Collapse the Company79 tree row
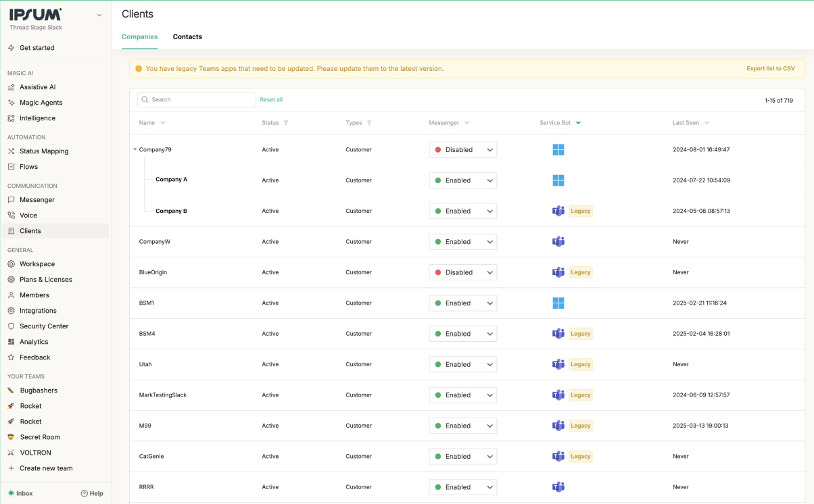Screen dimensions: 814x504 pyautogui.click(x=135, y=150)
